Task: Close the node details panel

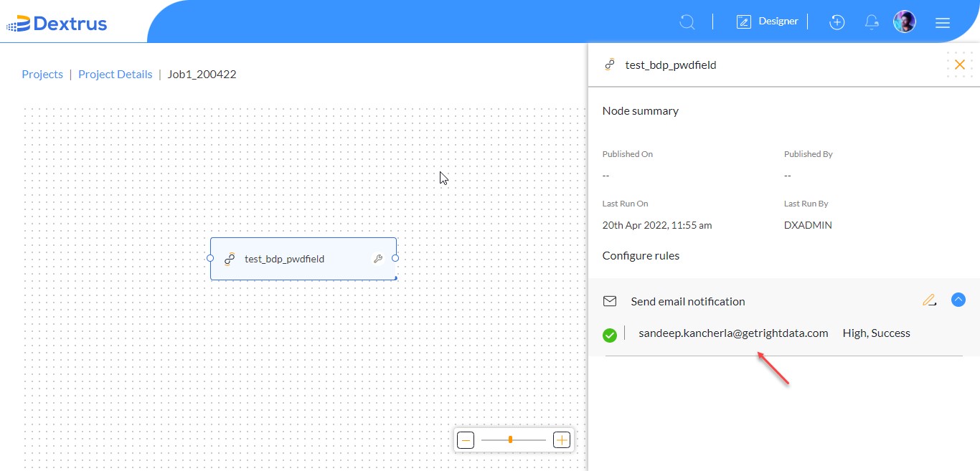Action: click(x=960, y=65)
